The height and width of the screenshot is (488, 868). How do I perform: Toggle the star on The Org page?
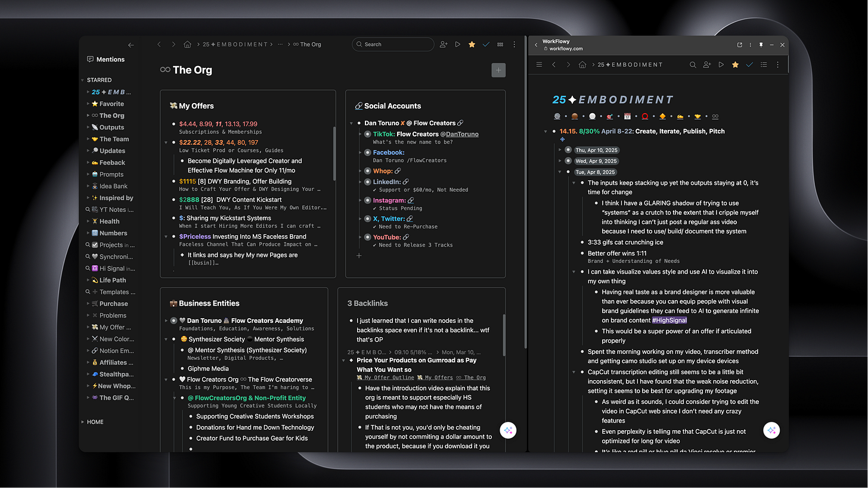[x=472, y=44]
